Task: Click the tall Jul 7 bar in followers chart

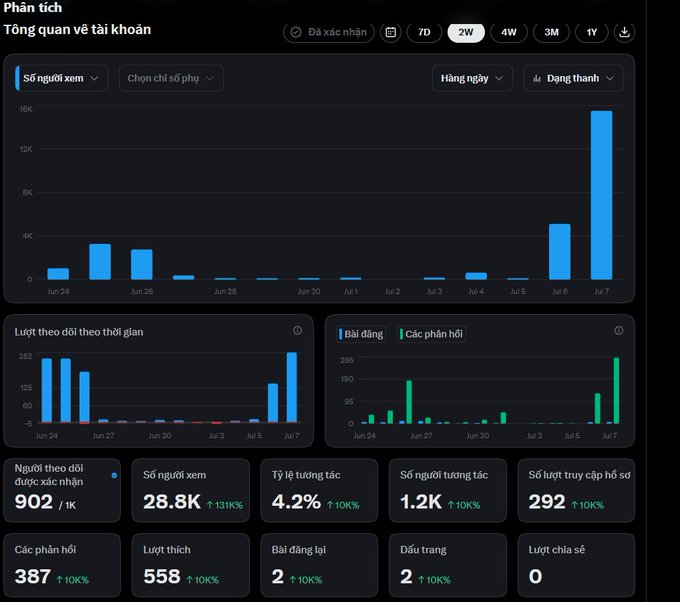Action: (292, 387)
